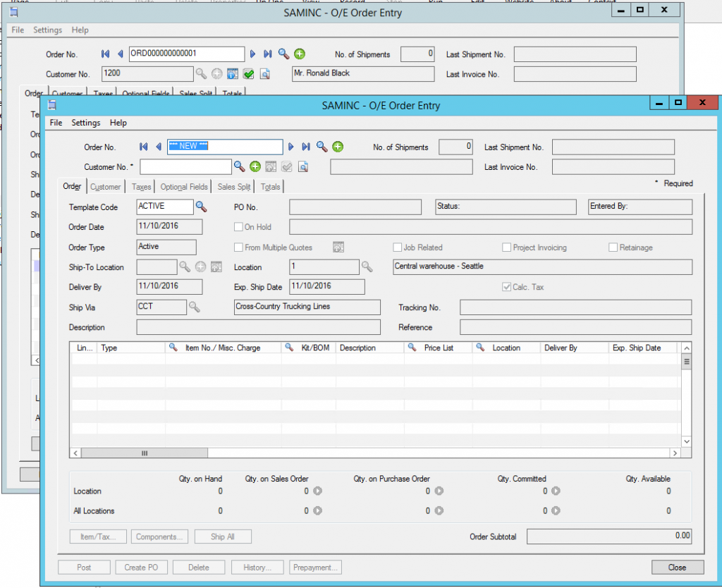Drill down All Locations Qty. Committed arrow
This screenshot has height=588, width=722.
pos(556,511)
